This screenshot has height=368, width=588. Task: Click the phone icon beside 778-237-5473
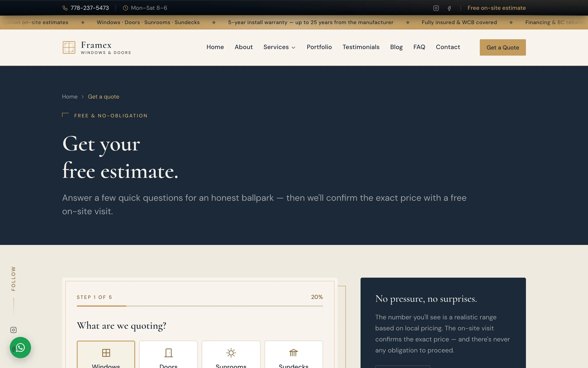tap(65, 8)
